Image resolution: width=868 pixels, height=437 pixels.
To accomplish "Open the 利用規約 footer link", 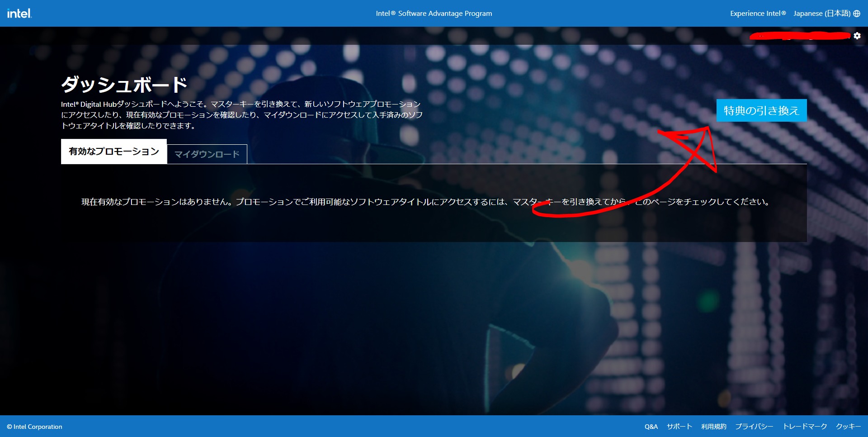I will (714, 427).
